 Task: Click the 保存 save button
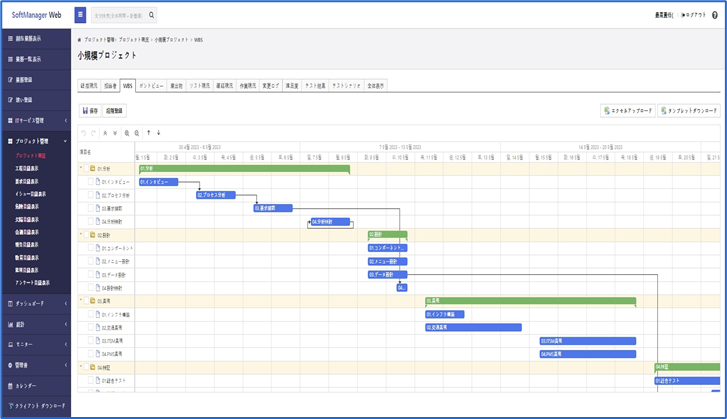[89, 110]
